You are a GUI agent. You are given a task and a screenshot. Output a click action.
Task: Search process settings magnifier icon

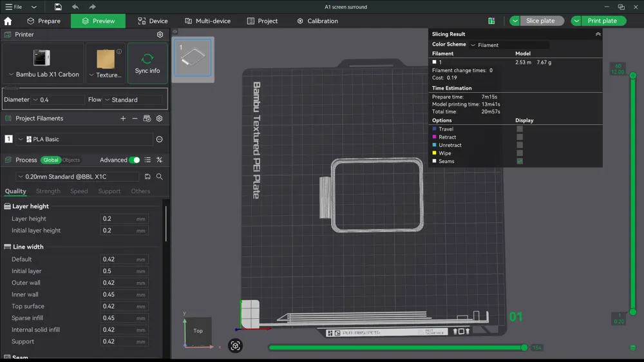159,176
